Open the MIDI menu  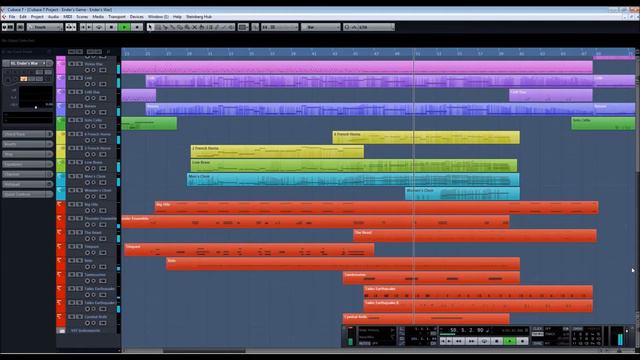pos(68,17)
